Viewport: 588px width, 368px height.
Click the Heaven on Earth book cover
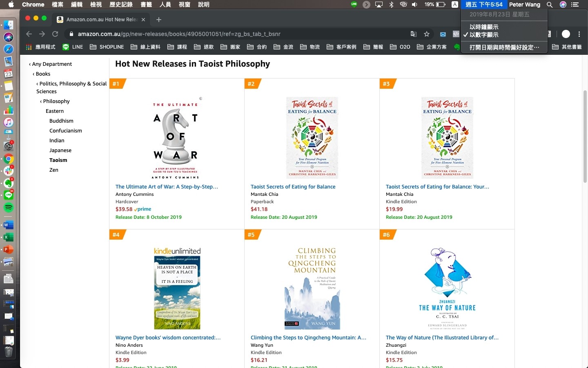pyautogui.click(x=177, y=288)
